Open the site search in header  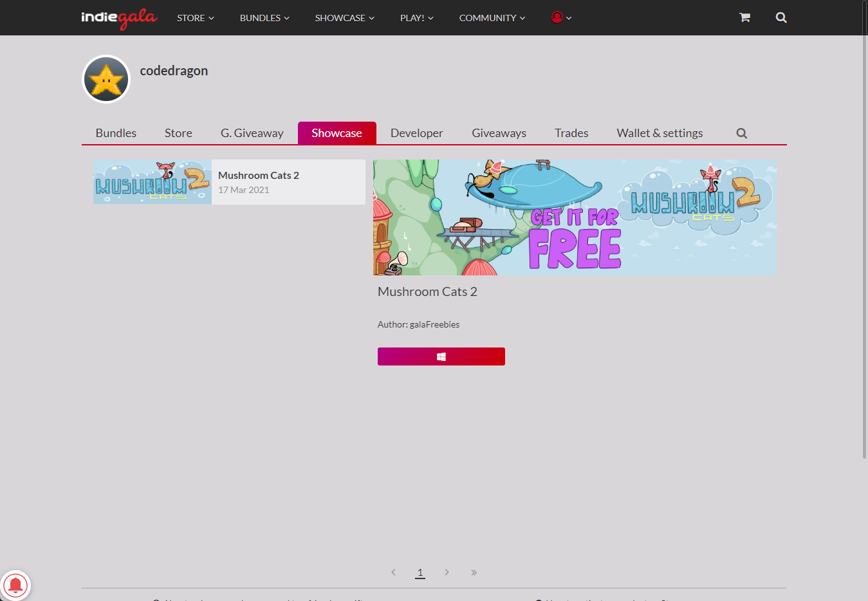click(781, 18)
